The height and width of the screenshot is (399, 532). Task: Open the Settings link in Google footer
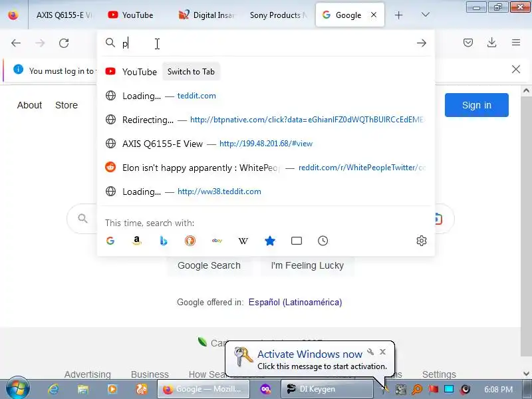click(439, 374)
